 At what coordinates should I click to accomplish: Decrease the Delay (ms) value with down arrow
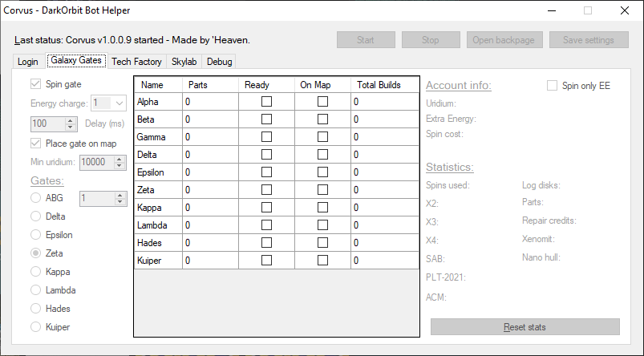pyautogui.click(x=71, y=127)
